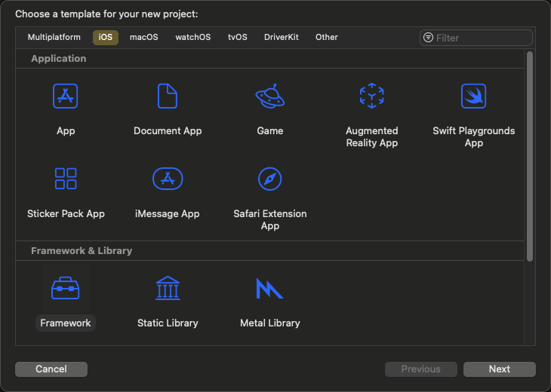Switch to the macOS tab
This screenshot has width=551, height=392.
tap(143, 37)
